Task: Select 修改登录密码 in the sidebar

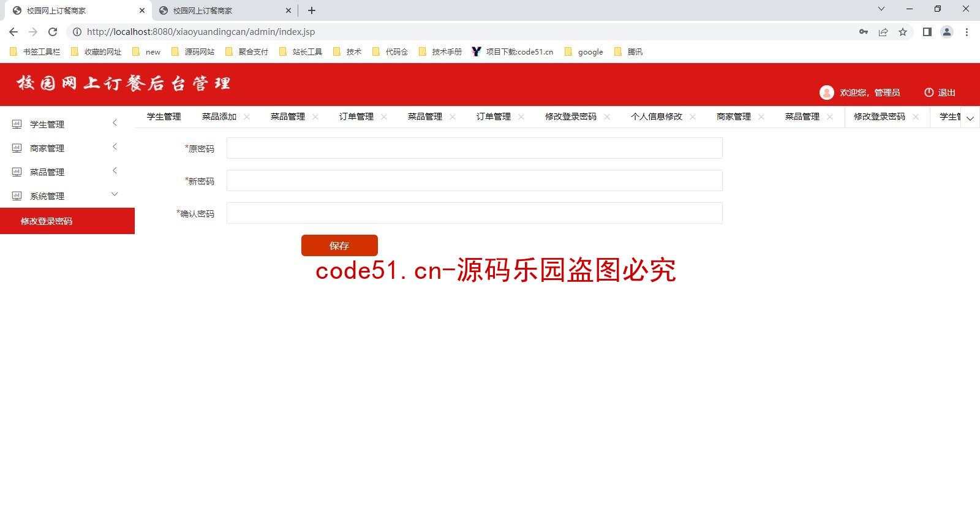Action: (x=67, y=221)
